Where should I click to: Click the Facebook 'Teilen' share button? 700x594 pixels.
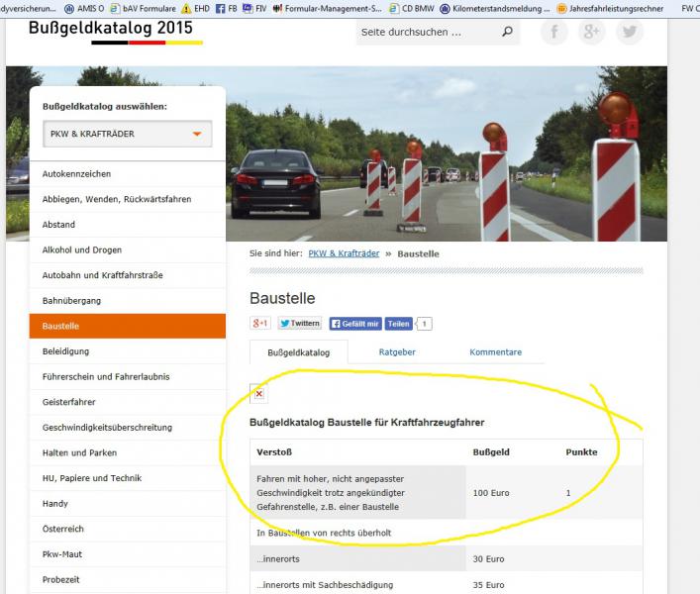click(x=398, y=324)
